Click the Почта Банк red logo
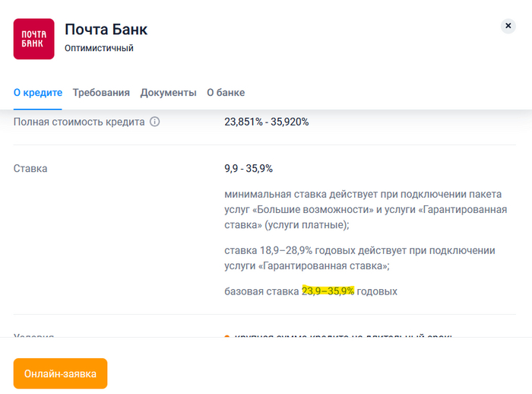This screenshot has width=532, height=394. [33, 39]
